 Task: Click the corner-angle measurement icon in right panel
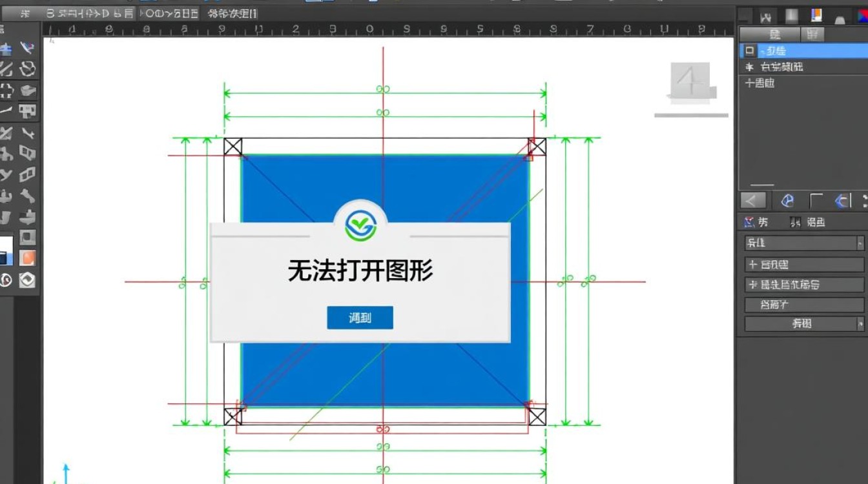(x=816, y=201)
